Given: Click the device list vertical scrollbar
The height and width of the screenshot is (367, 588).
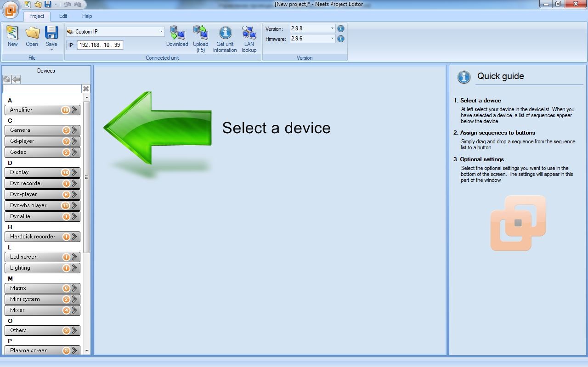Looking at the screenshot, I should pos(87,177).
